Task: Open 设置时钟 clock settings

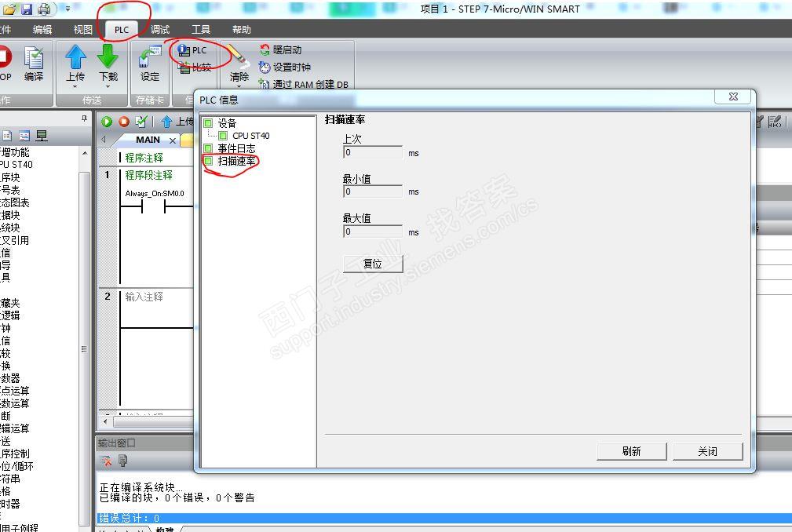Action: click(x=285, y=67)
